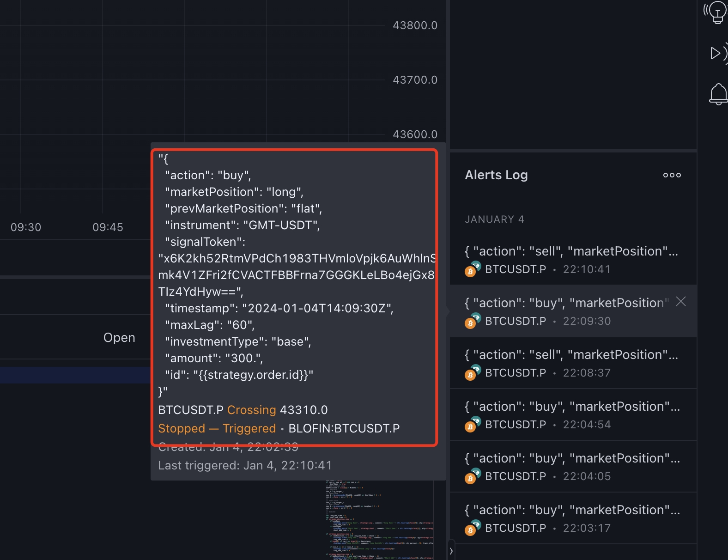Click the "maxLag": "60" line in the alert message

click(210, 325)
